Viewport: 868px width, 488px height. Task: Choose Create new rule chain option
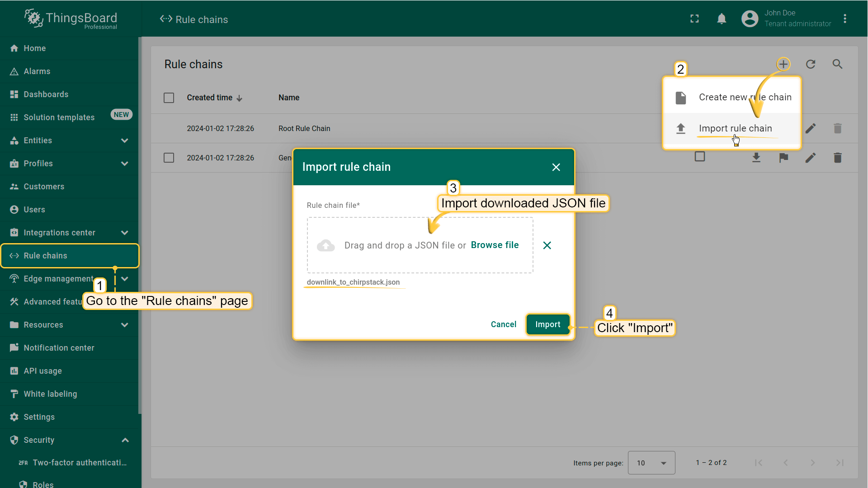745,97
